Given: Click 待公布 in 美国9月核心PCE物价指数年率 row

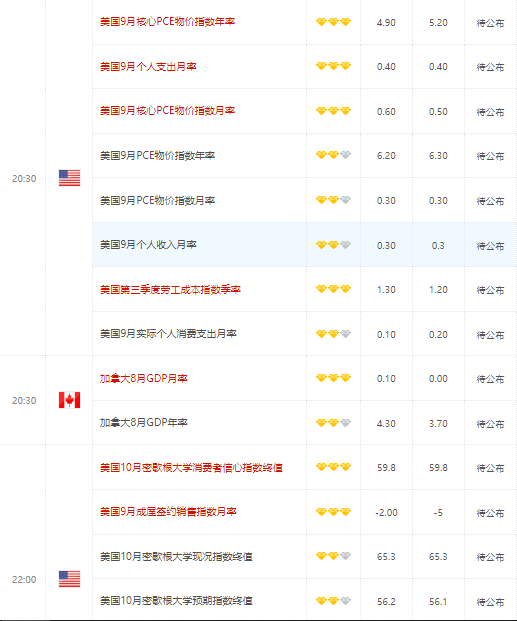Looking at the screenshot, I should [490, 23].
